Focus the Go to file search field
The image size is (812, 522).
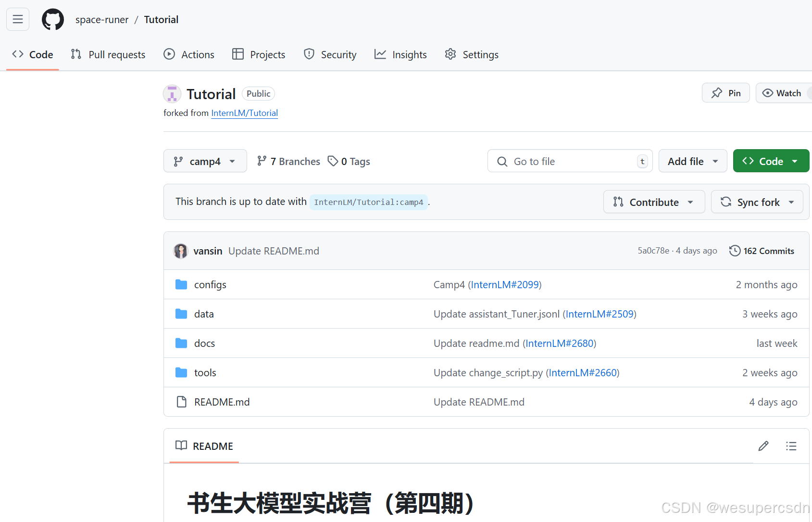pos(570,161)
